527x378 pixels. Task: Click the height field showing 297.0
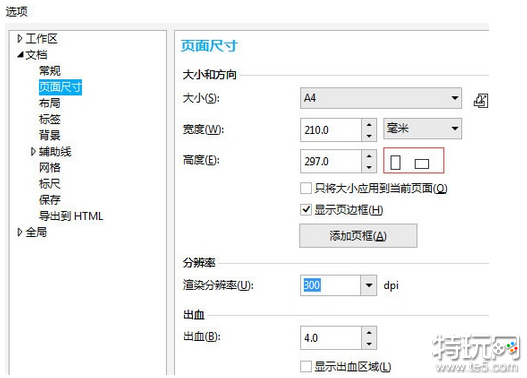click(x=331, y=161)
